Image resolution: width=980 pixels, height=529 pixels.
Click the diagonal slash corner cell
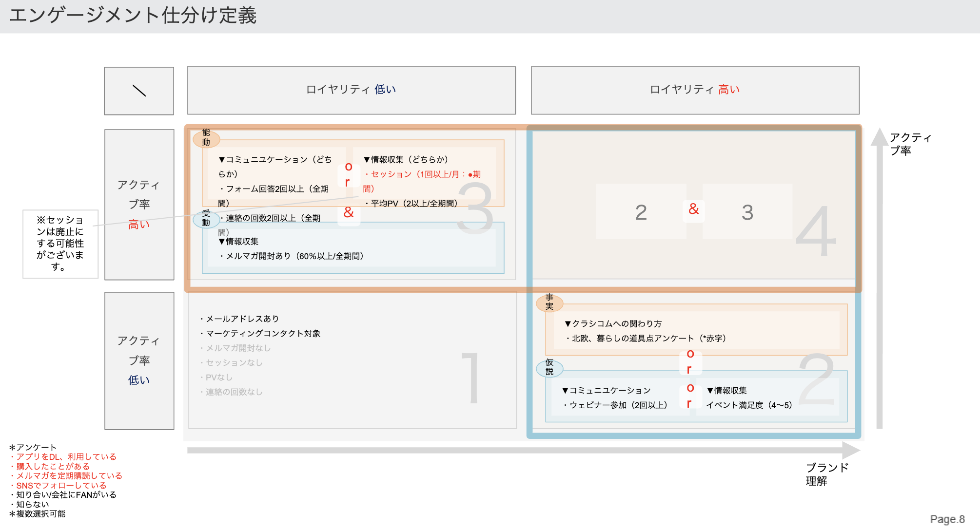(139, 91)
